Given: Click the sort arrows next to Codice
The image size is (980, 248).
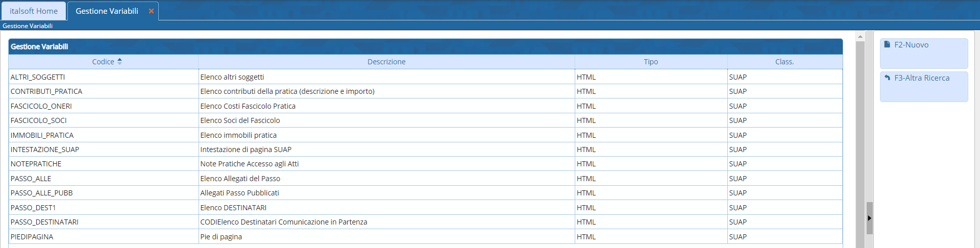Looking at the screenshot, I should click(x=119, y=61).
